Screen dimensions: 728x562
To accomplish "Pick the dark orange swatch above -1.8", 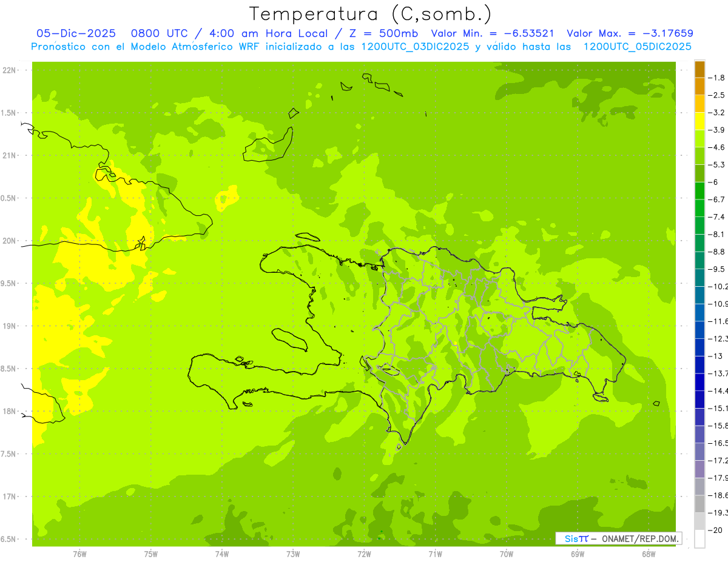I will [699, 69].
